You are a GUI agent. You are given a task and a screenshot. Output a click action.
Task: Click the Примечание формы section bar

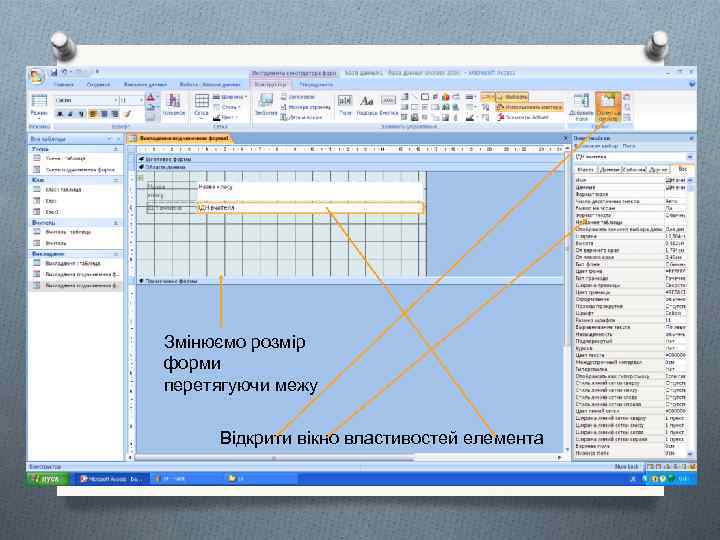point(351,281)
